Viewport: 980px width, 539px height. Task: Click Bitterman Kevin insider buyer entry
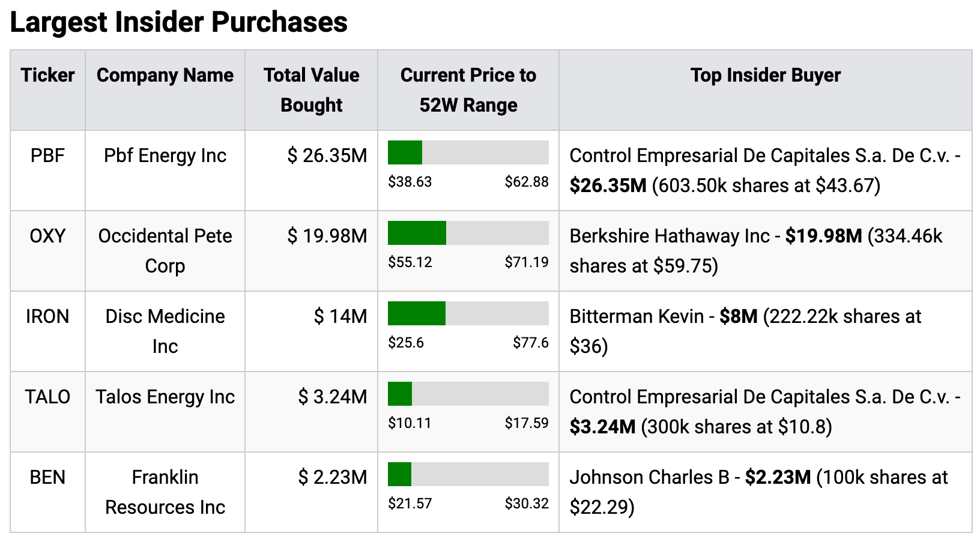point(636,316)
